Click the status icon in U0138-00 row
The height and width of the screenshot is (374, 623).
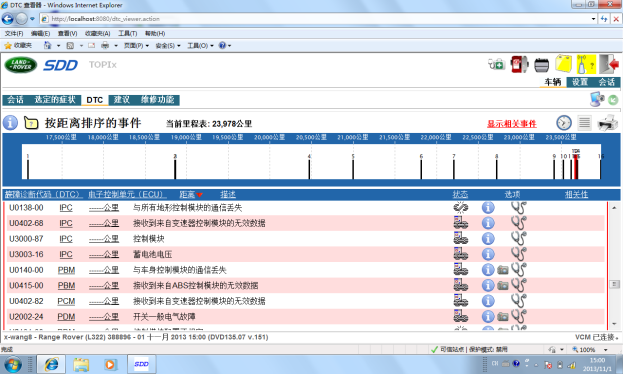pos(460,207)
